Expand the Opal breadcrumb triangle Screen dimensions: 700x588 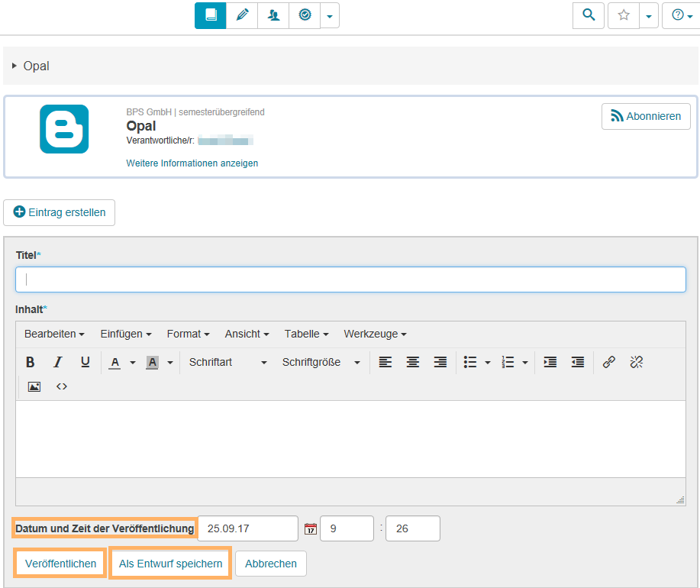[15, 66]
